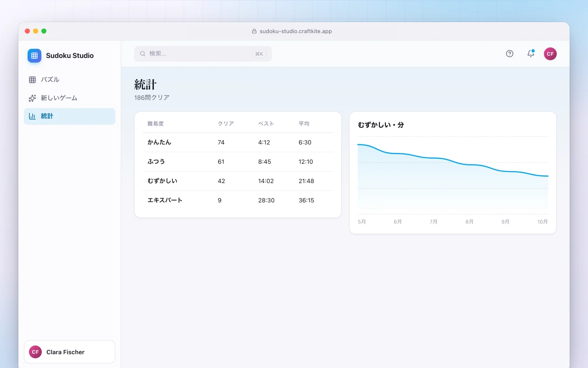Click the best time 14:02

coord(266,181)
